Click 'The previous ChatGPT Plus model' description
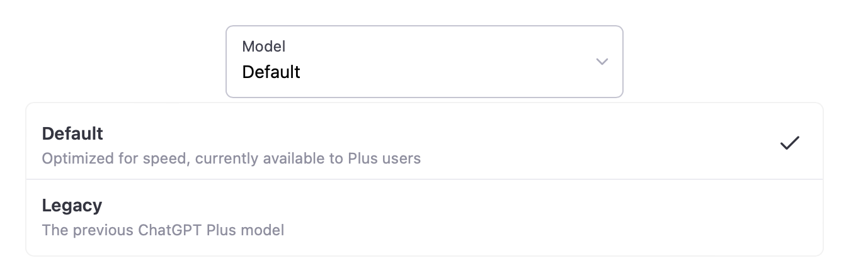Image resolution: width=868 pixels, height=268 pixels. click(163, 230)
